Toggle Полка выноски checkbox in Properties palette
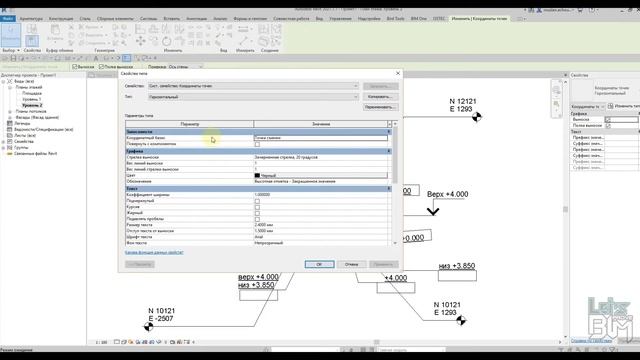Viewport: 640px width, 360px height. point(608,126)
